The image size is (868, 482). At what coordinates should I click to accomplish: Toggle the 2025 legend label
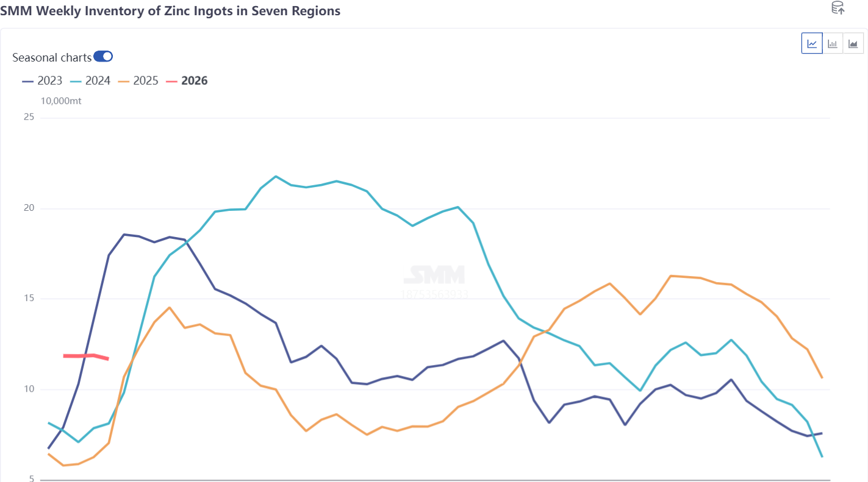(146, 80)
